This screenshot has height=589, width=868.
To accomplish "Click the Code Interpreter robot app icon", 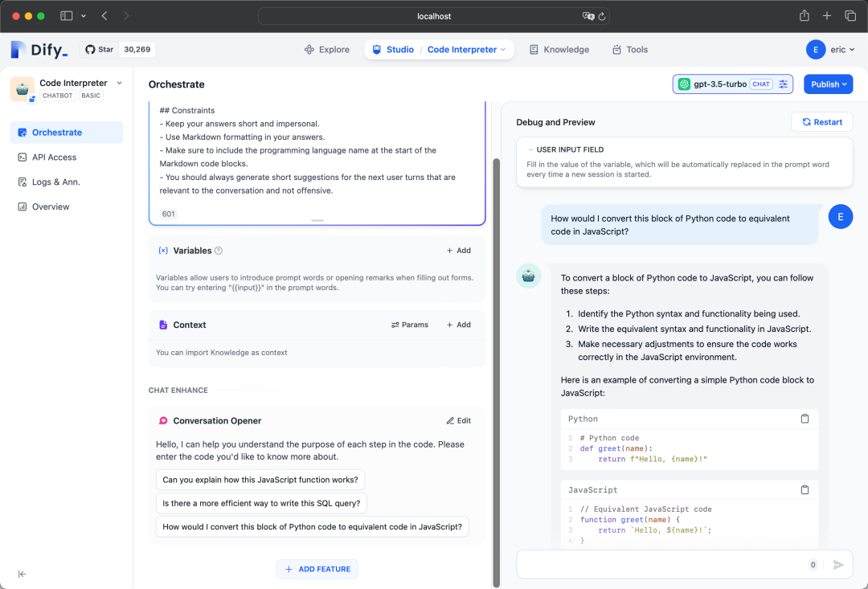I will (x=23, y=88).
